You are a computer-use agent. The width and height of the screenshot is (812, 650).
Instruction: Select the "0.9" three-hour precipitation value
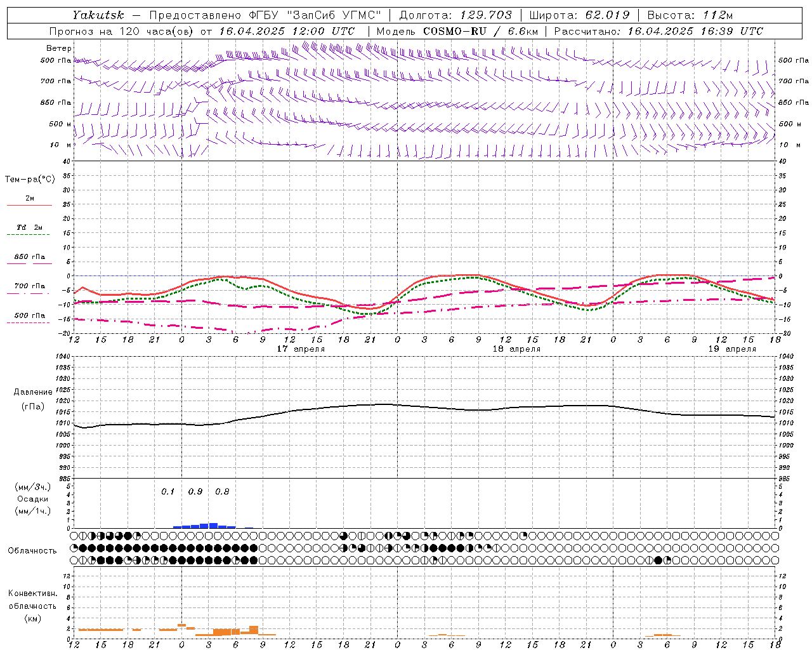[195, 492]
